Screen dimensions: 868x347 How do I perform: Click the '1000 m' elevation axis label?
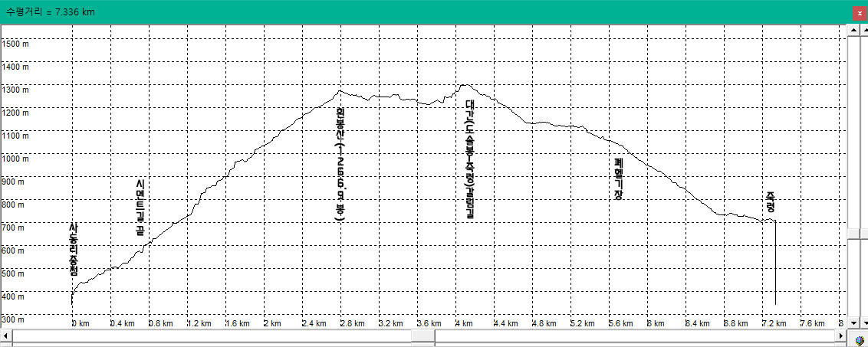[x=15, y=159]
